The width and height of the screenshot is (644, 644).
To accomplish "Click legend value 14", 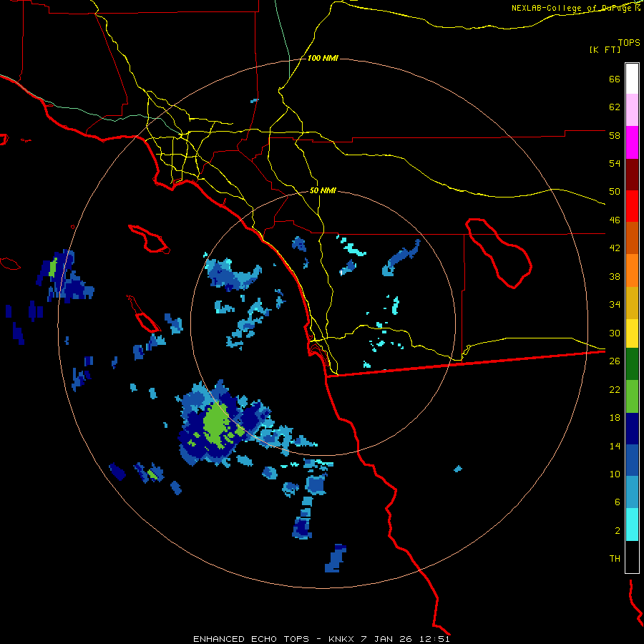I will 615,446.
